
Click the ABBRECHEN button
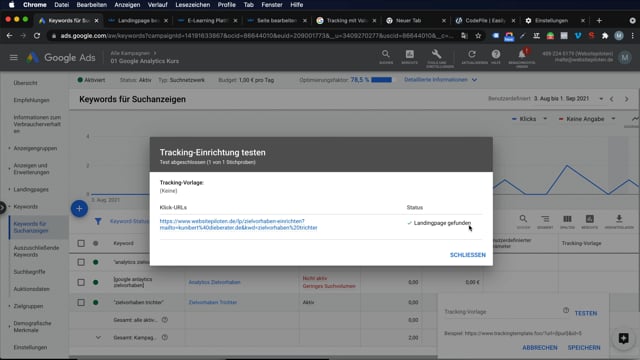click(540, 347)
